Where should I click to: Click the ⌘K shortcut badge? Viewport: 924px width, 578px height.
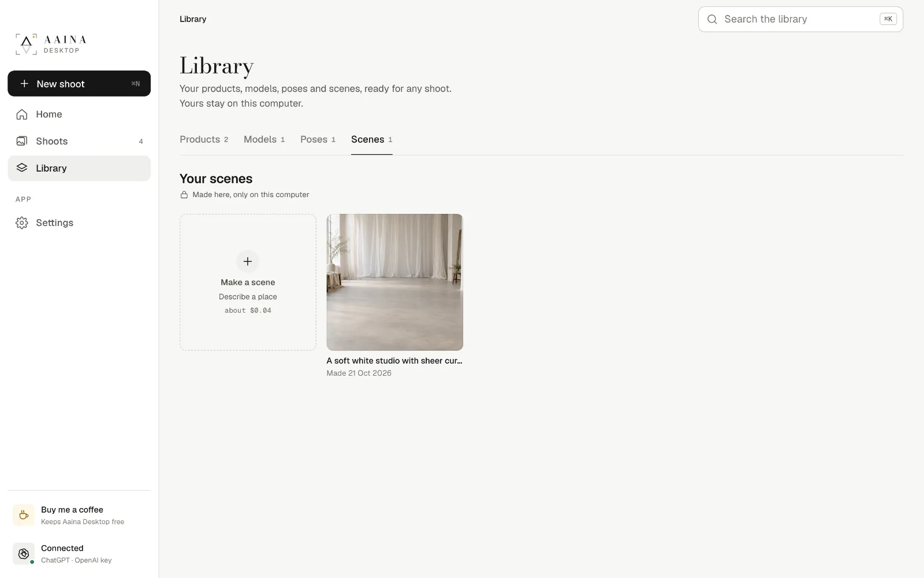(x=888, y=19)
